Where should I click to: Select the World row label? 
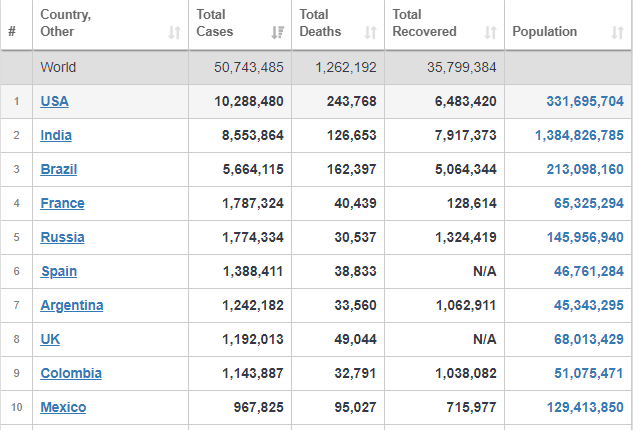pos(58,67)
